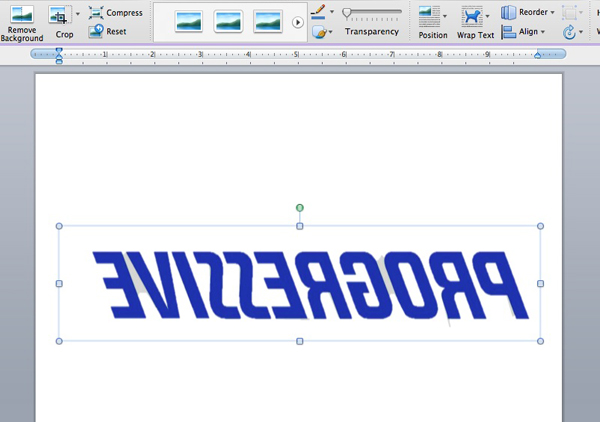Image resolution: width=600 pixels, height=422 pixels.
Task: Click the Rotate icon
Action: (569, 32)
